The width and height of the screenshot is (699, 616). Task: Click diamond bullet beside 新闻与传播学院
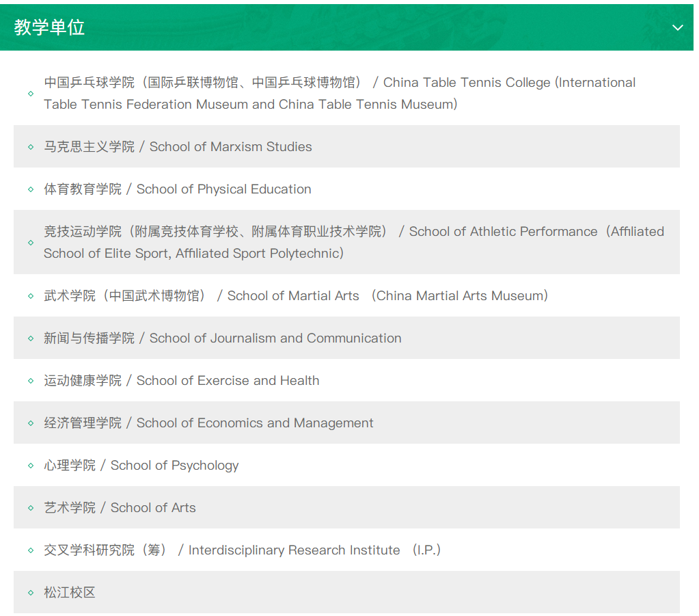[x=31, y=338]
